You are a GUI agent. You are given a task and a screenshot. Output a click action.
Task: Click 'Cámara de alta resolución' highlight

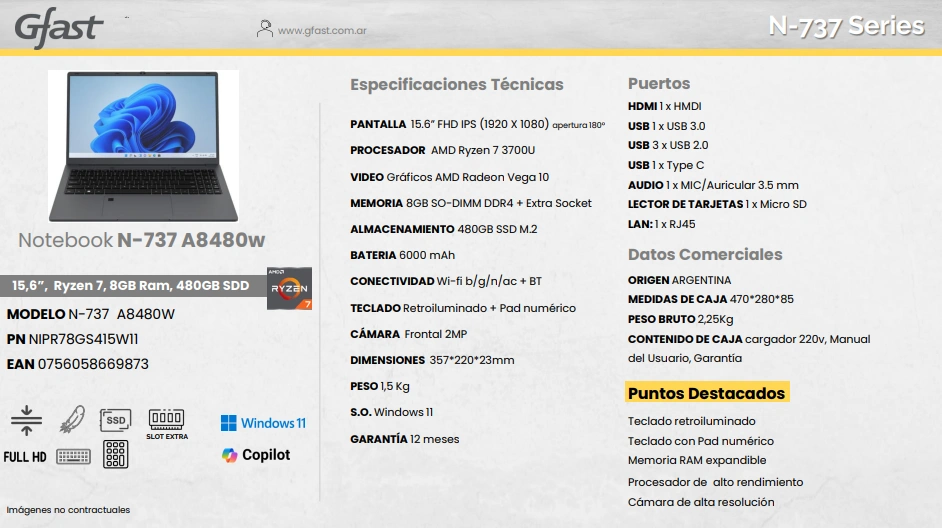click(x=701, y=502)
